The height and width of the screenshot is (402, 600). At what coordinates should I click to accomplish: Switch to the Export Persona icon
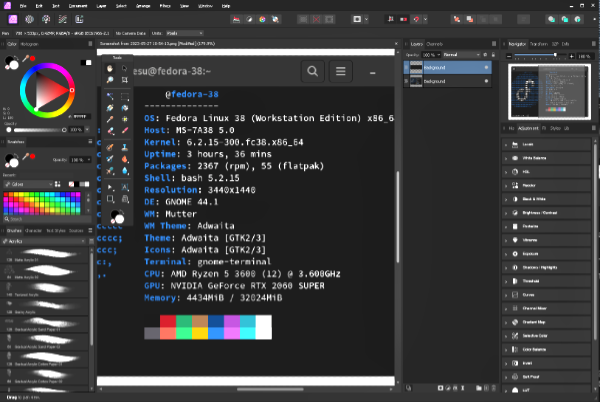tap(79, 19)
